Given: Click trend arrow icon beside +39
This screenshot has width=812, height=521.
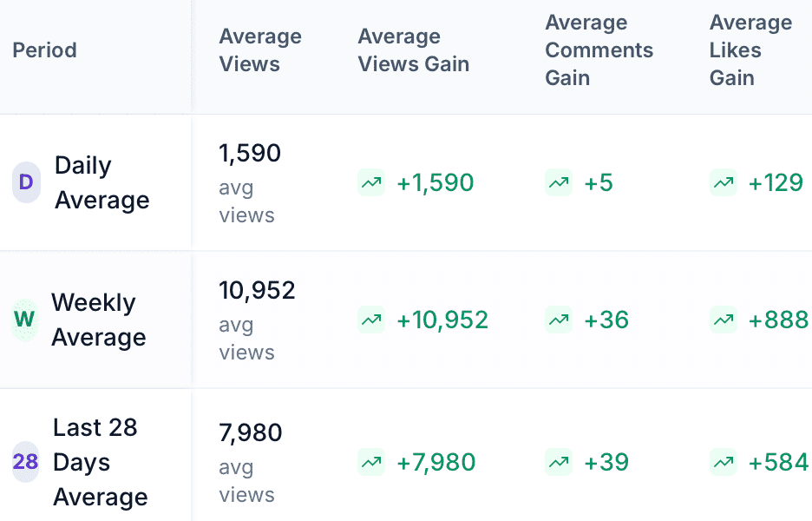Looking at the screenshot, I should 559,462.
